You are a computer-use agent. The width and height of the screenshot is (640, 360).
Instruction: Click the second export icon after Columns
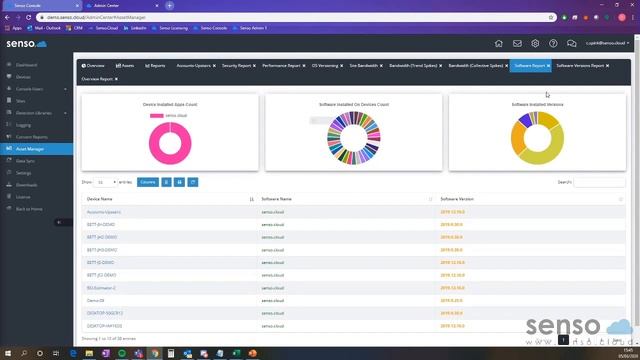(x=180, y=182)
